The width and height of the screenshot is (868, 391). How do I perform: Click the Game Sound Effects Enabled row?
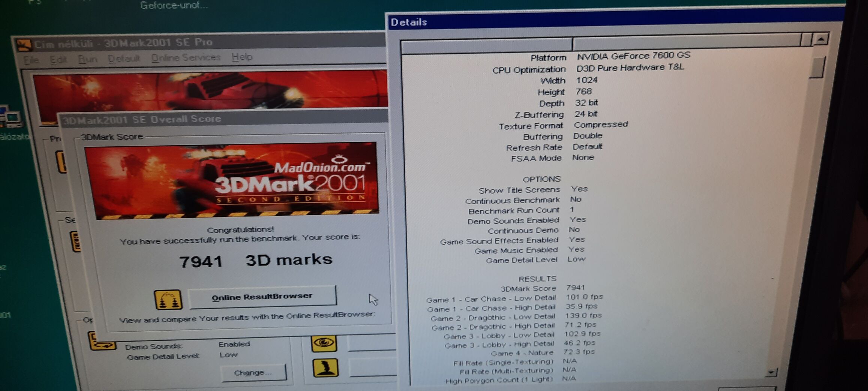(513, 241)
